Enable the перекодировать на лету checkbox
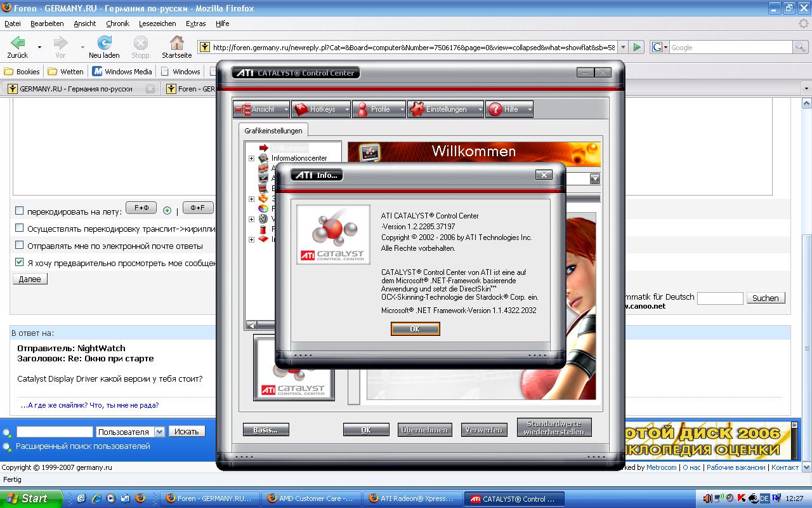812x508 pixels. pyautogui.click(x=19, y=211)
